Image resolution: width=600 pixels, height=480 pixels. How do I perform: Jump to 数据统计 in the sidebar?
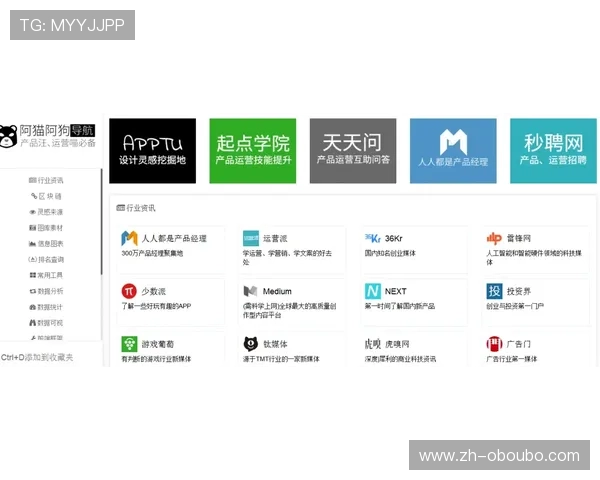pos(46,307)
